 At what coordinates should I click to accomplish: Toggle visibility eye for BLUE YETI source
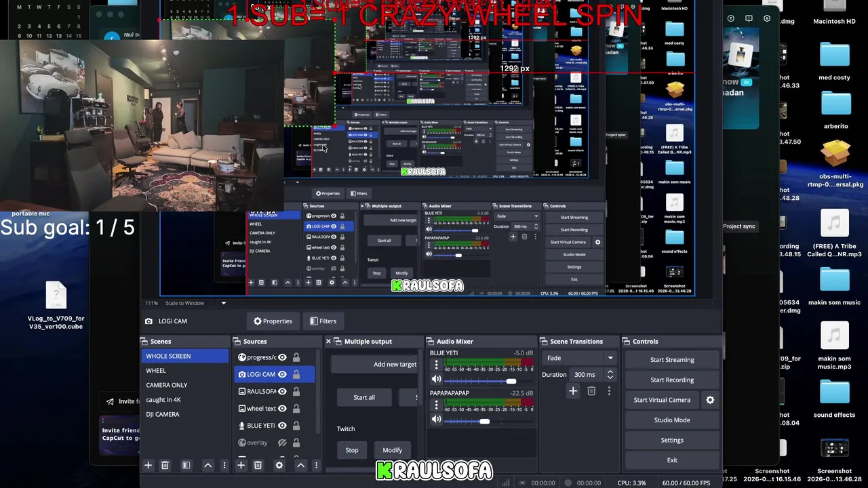tap(282, 426)
